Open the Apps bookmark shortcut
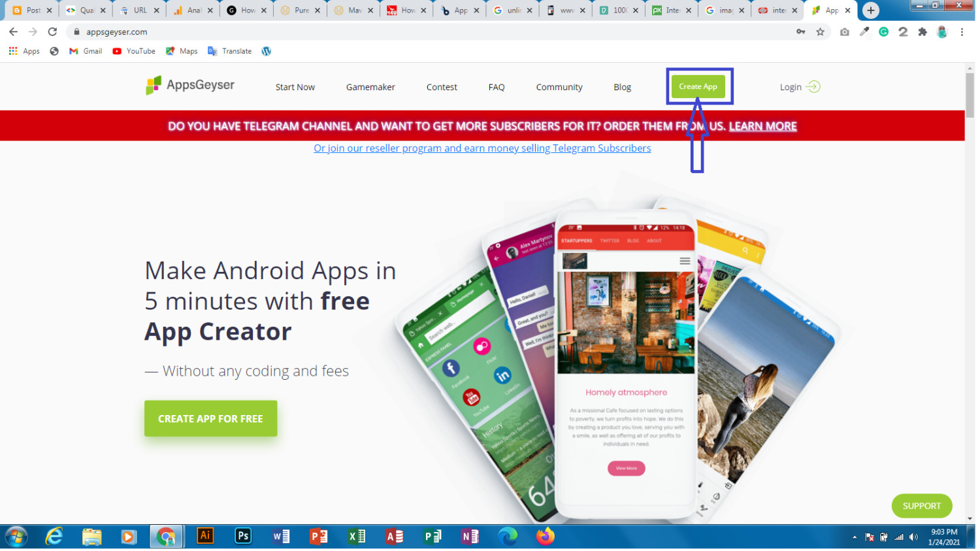Viewport: 980px width, 551px height. 24,51
